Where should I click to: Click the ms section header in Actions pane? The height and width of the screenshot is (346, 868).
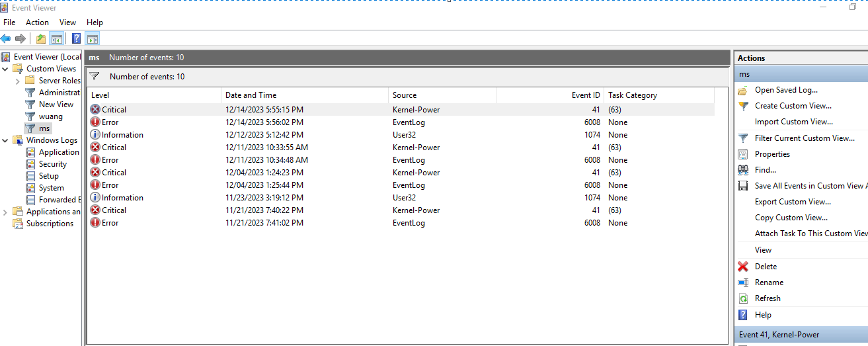pyautogui.click(x=801, y=74)
